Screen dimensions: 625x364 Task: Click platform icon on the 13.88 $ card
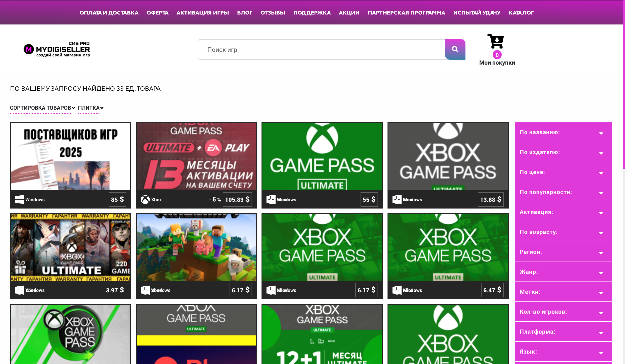click(x=397, y=199)
